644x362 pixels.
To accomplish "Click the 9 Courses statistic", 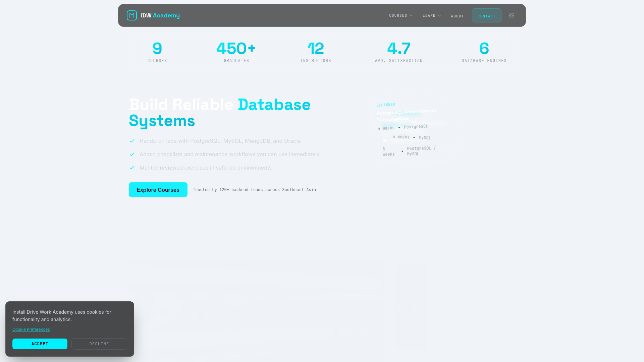I will pos(157,52).
